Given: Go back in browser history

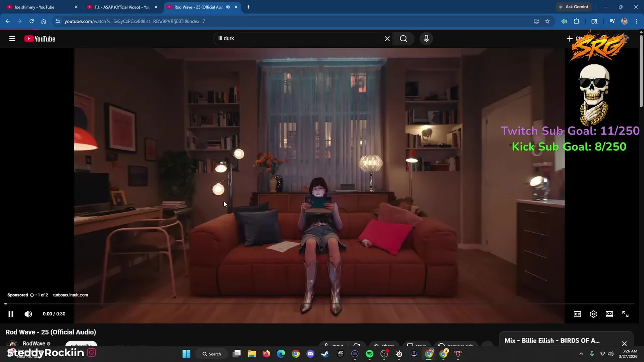Looking at the screenshot, I should coord(7,21).
